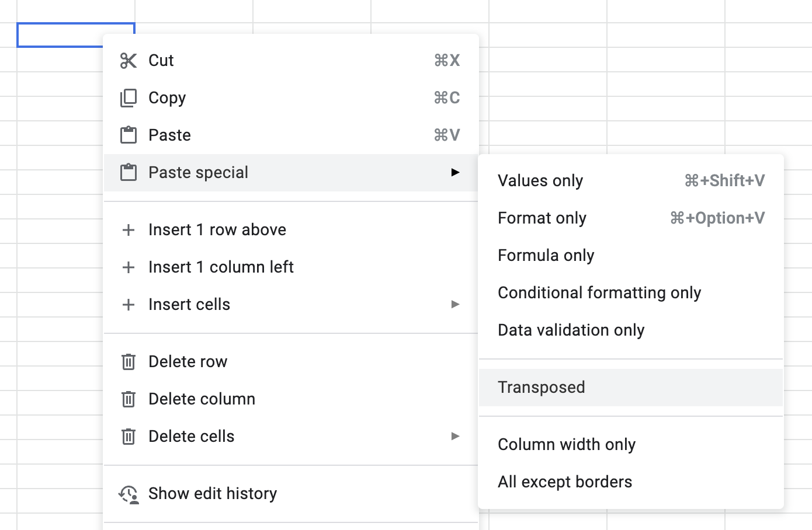
Task: Choose Column width only
Action: point(567,445)
